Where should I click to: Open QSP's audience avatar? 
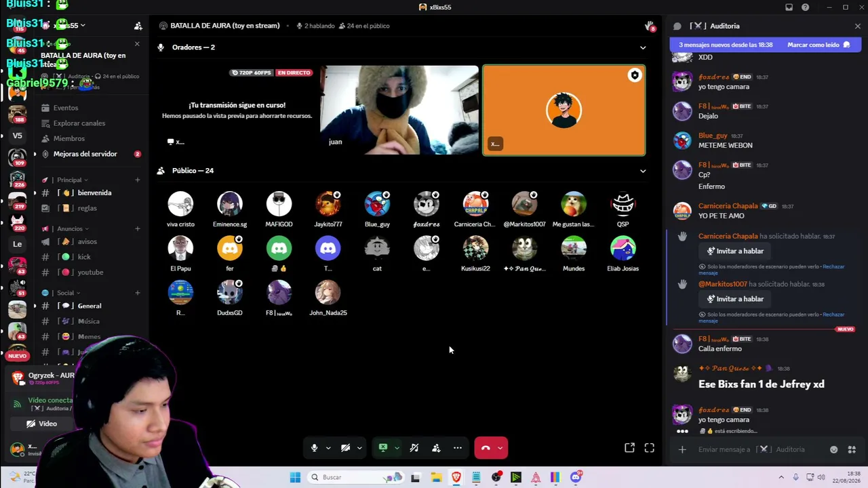623,204
